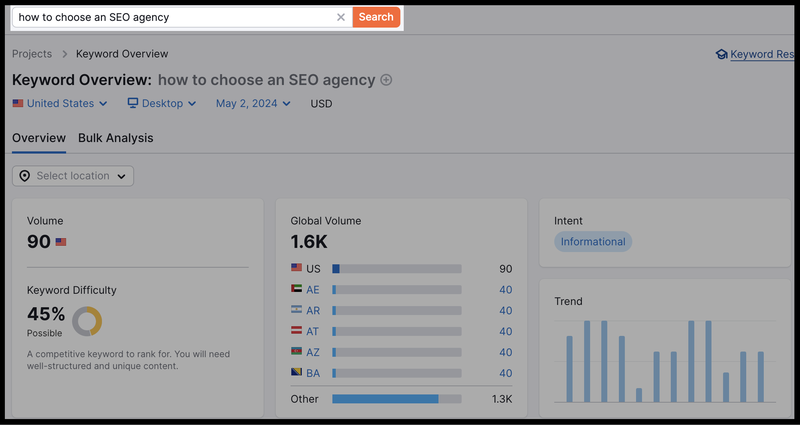Viewport: 800px width, 425px height.
Task: Click the Bosnia flag icon in BA row
Action: tap(296, 372)
